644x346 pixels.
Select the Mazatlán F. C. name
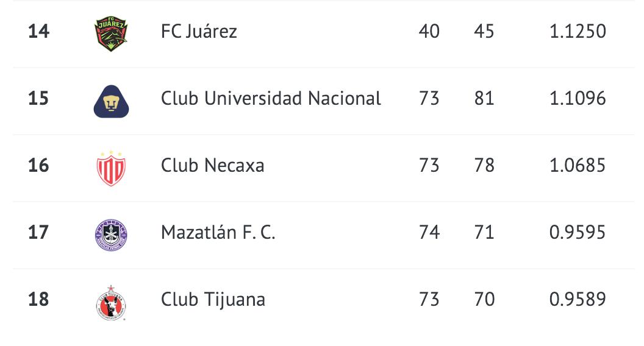[x=218, y=232]
